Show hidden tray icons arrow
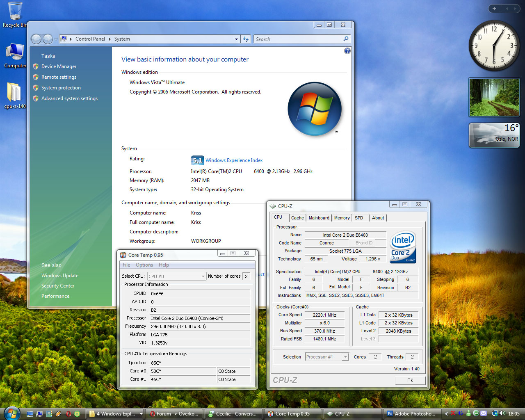Viewport: 525px width, 420px height. pos(446,413)
